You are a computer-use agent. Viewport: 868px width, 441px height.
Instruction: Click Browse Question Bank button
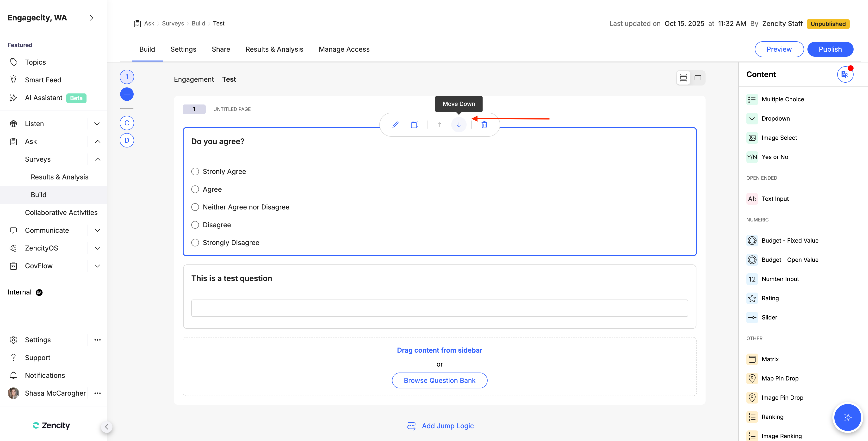click(439, 380)
